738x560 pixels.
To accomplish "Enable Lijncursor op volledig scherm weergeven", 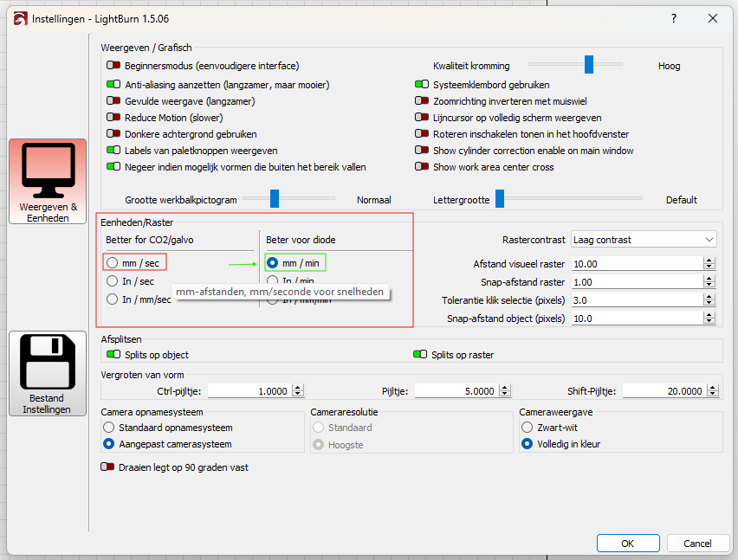I will tap(422, 117).
